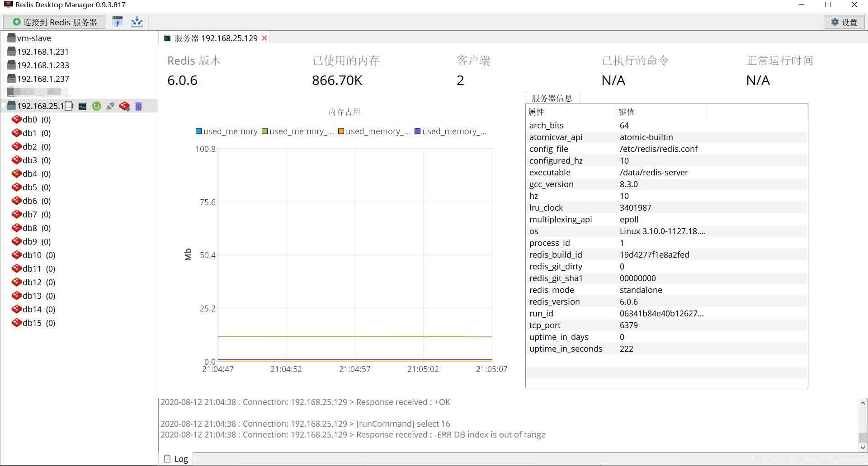The height and width of the screenshot is (466, 868).
Task: Select the redis_mode standalone row
Action: (x=666, y=290)
